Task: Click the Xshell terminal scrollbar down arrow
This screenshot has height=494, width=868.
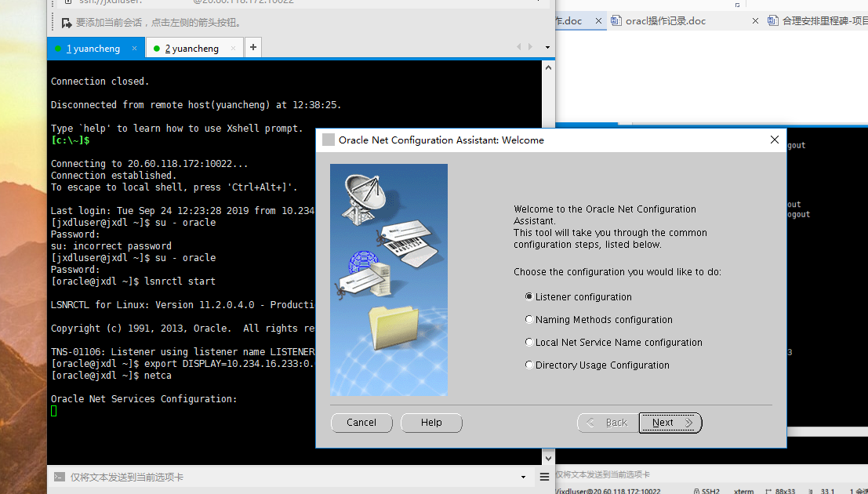Action: pos(548,459)
